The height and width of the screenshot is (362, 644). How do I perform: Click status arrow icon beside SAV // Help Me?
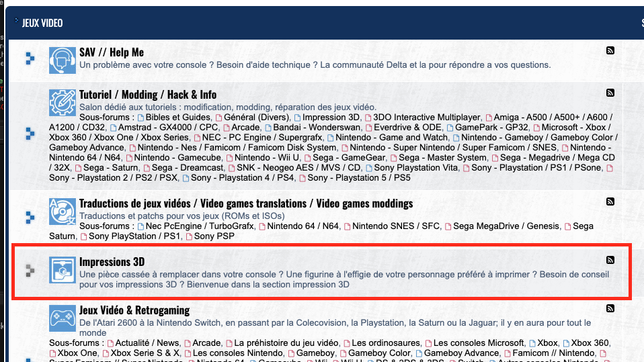(x=30, y=58)
